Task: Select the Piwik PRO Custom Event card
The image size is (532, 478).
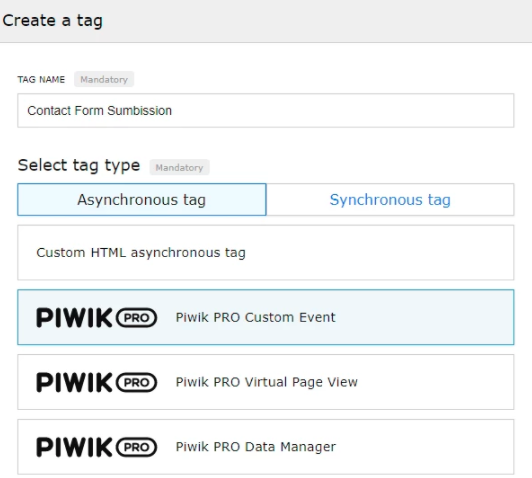Action: [266, 317]
